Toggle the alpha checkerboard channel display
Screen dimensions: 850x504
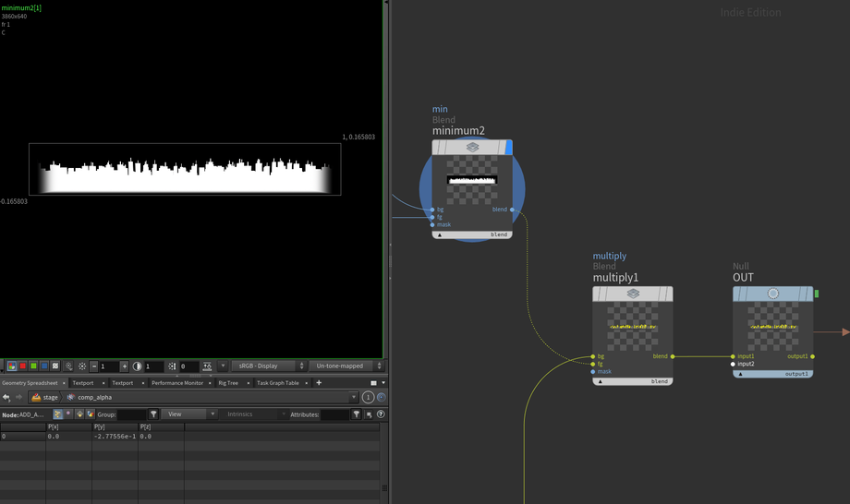(x=55, y=366)
